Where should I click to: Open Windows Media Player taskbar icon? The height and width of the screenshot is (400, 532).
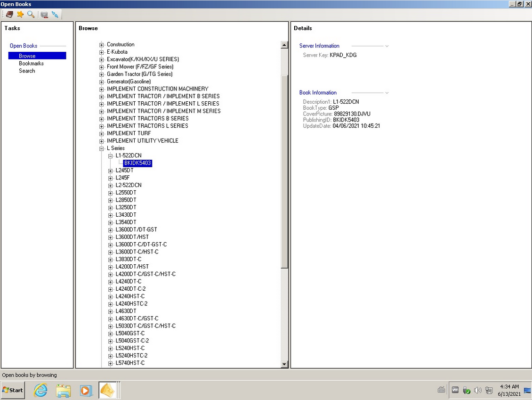86,390
